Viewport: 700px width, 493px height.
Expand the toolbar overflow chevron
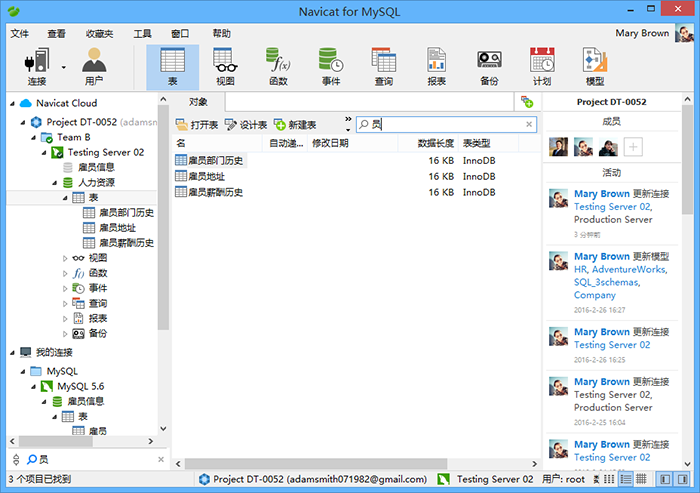[x=348, y=119]
